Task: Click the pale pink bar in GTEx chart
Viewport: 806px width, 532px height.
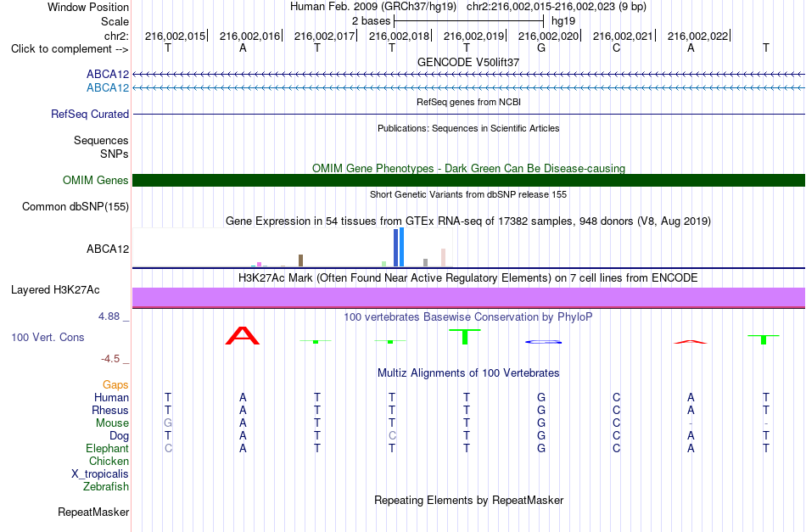Action: [x=443, y=258]
